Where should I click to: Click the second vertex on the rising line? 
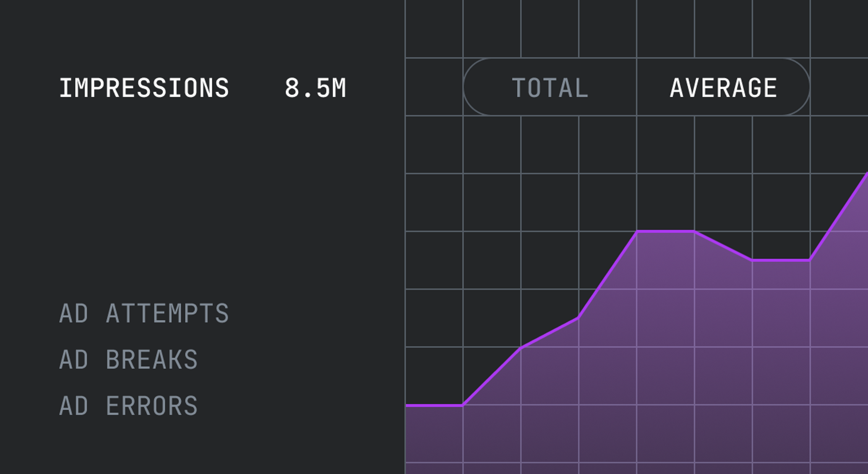pyautogui.click(x=521, y=347)
